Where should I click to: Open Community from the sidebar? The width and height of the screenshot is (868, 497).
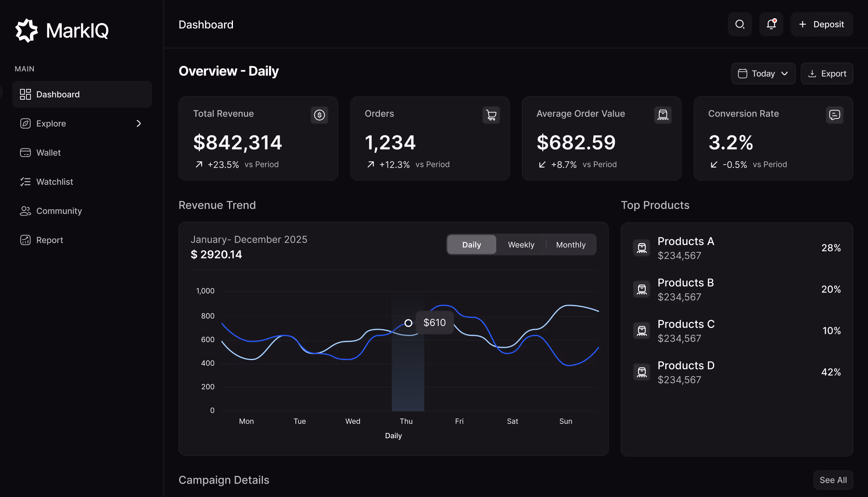tap(59, 211)
